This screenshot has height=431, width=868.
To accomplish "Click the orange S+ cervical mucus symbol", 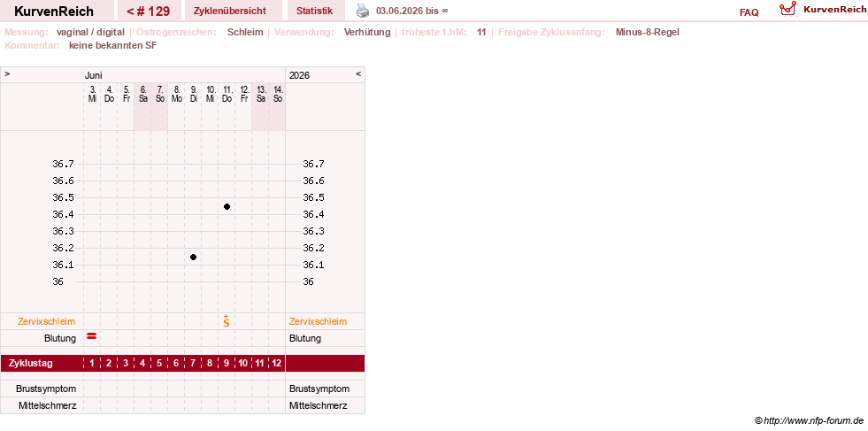I will click(227, 320).
